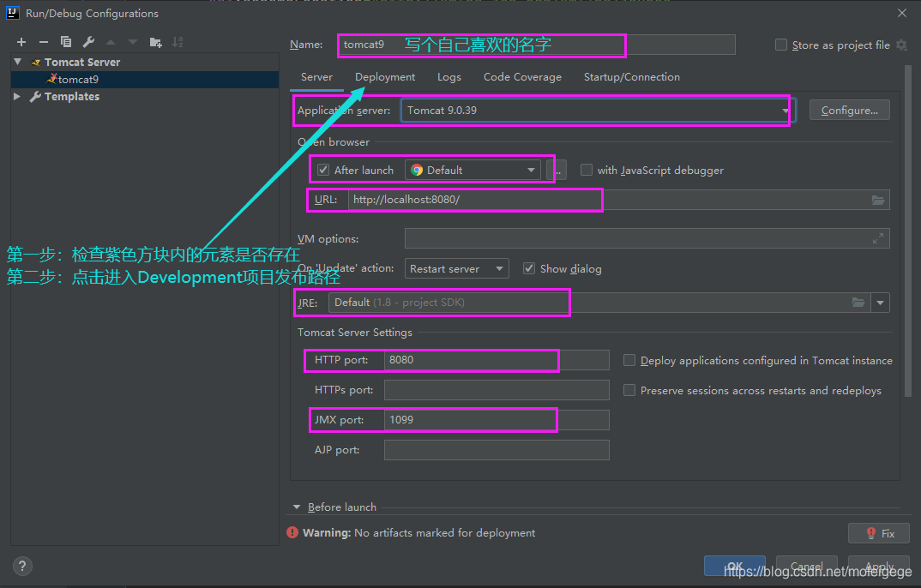This screenshot has width=921, height=588.
Task: Toggle the Show dialog checkbox
Action: [x=529, y=269]
